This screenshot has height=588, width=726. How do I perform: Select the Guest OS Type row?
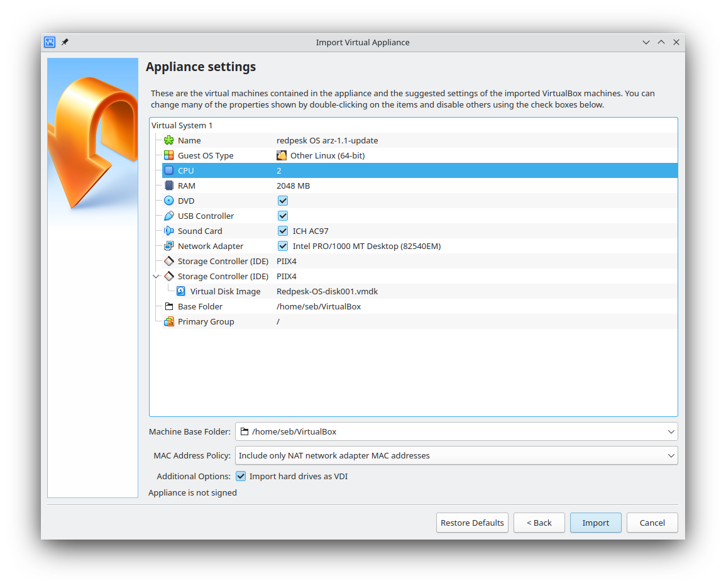(x=419, y=156)
